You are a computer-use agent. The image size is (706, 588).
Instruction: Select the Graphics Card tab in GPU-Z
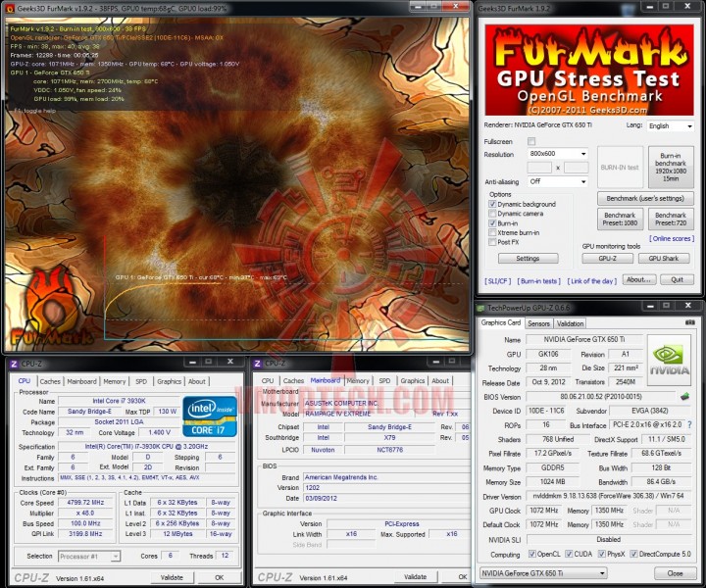point(501,322)
